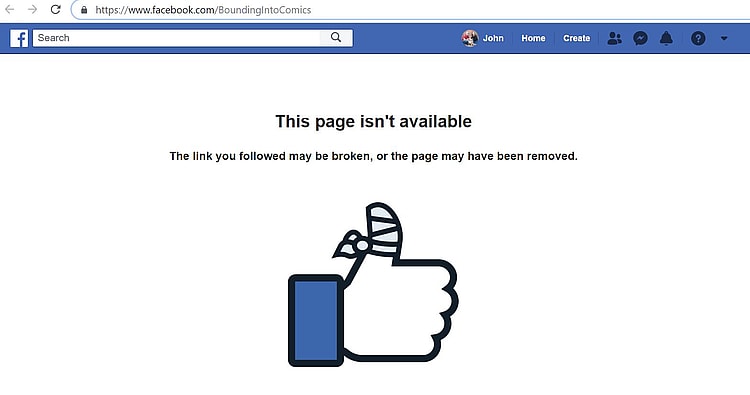Click the 'This page isn't available' heading
Viewport: 750px width, 395px height.
(x=374, y=121)
